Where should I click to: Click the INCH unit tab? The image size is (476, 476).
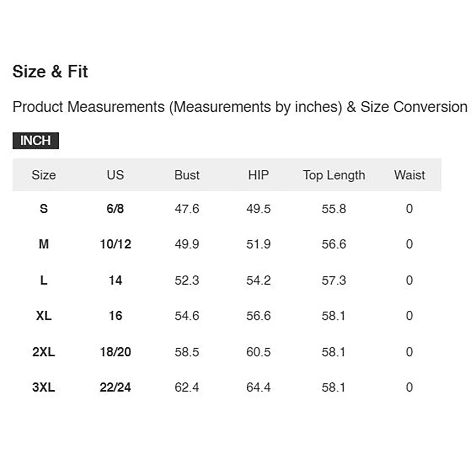pos(36,141)
